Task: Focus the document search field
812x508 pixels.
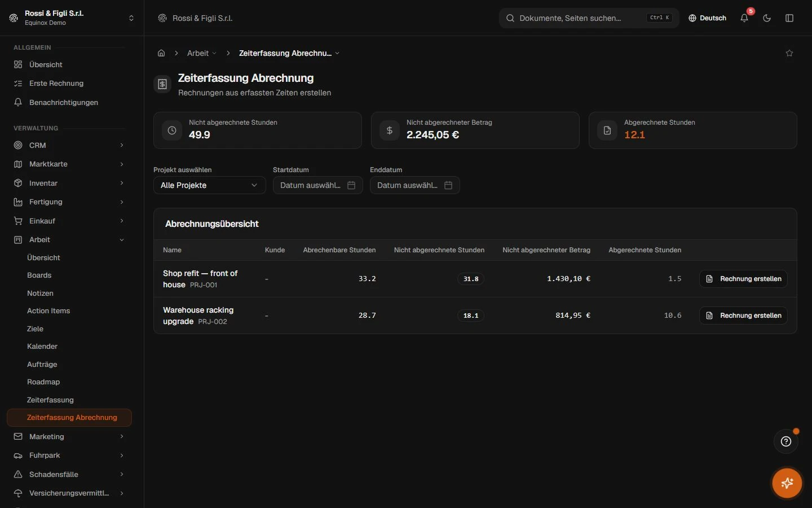Action: pos(589,18)
